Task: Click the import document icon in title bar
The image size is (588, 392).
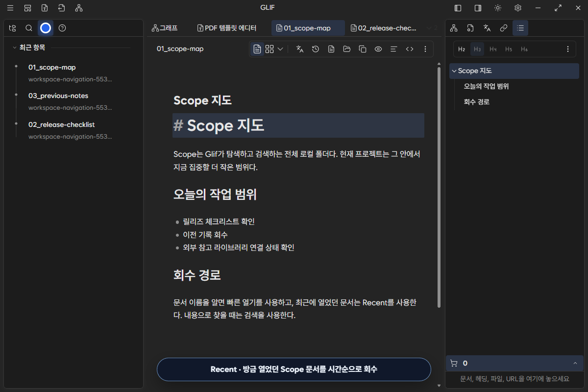Action: point(45,8)
